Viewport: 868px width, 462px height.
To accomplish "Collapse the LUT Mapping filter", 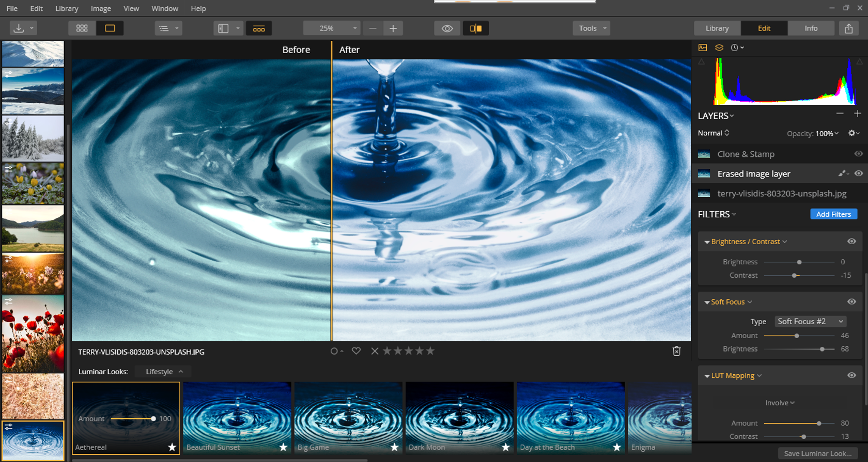I will coord(707,376).
